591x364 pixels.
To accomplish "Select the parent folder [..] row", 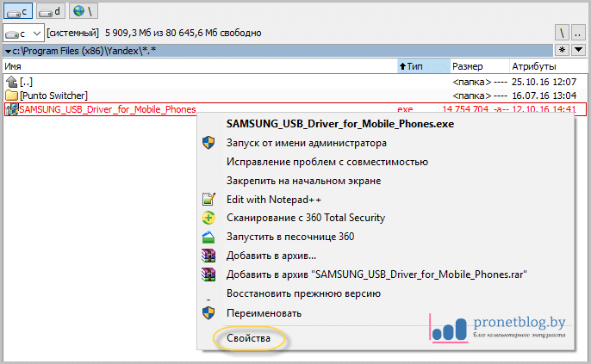I will [x=295, y=81].
